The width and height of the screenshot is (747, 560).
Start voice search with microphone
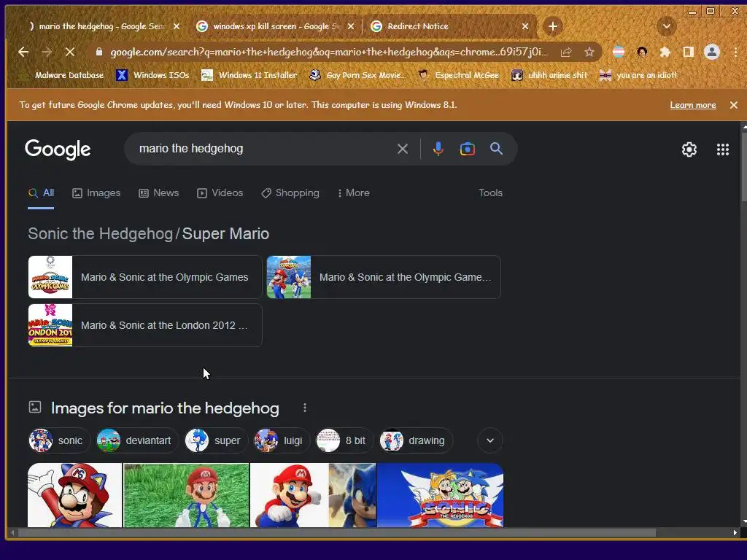click(438, 149)
